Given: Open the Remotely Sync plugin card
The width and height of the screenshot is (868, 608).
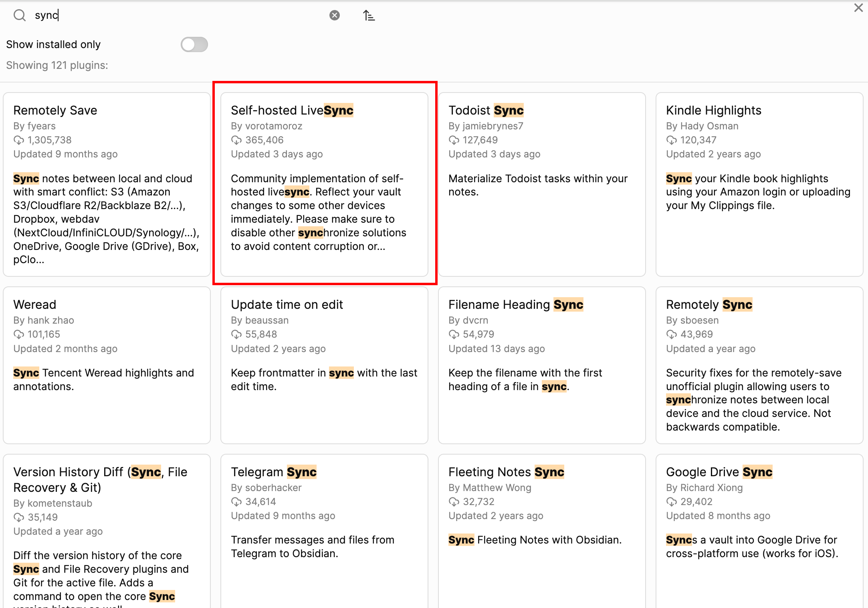Looking at the screenshot, I should [759, 365].
